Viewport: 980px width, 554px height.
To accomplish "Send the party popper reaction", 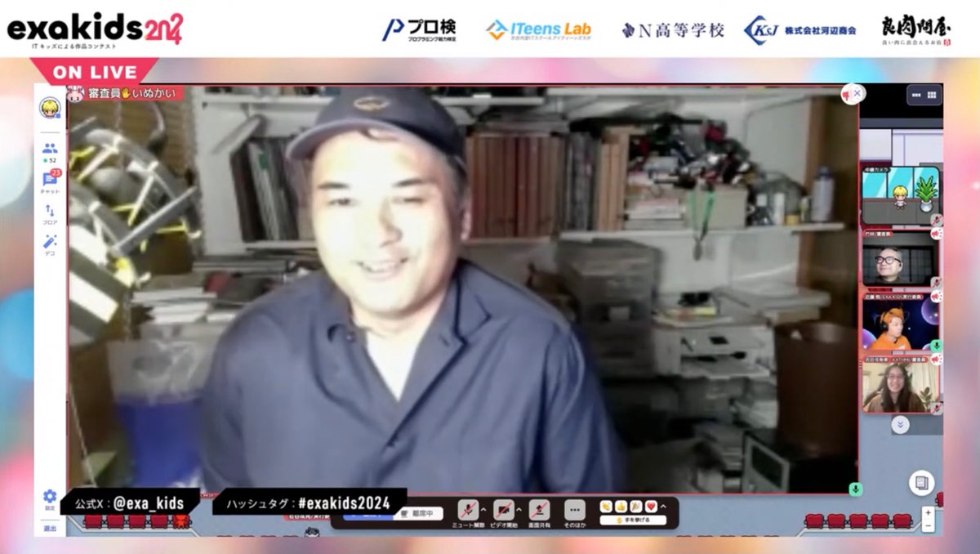I will pos(635,507).
